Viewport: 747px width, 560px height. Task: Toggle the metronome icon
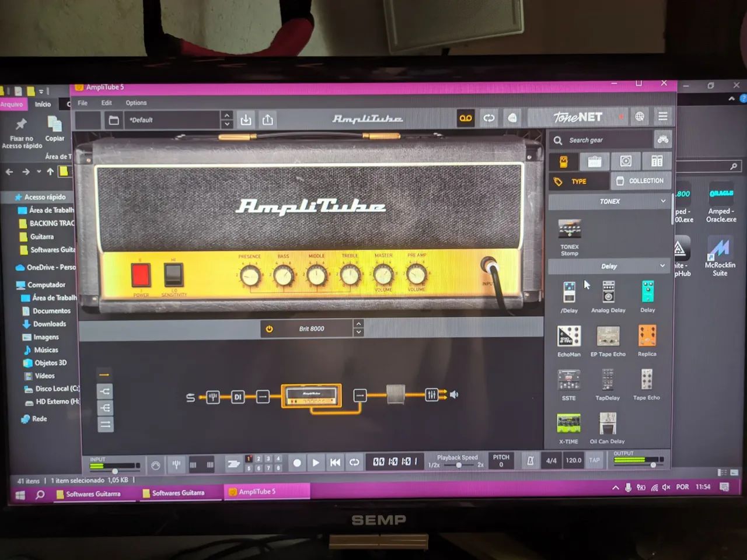[530, 461]
